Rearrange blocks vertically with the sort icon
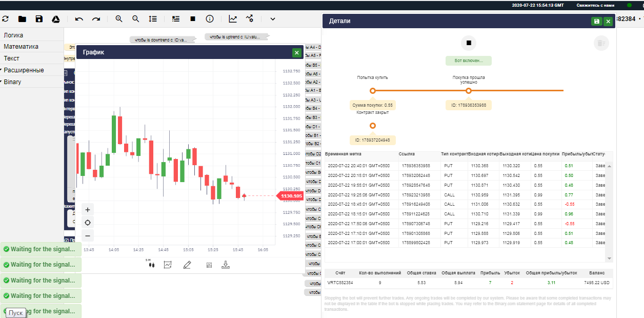 [x=153, y=19]
